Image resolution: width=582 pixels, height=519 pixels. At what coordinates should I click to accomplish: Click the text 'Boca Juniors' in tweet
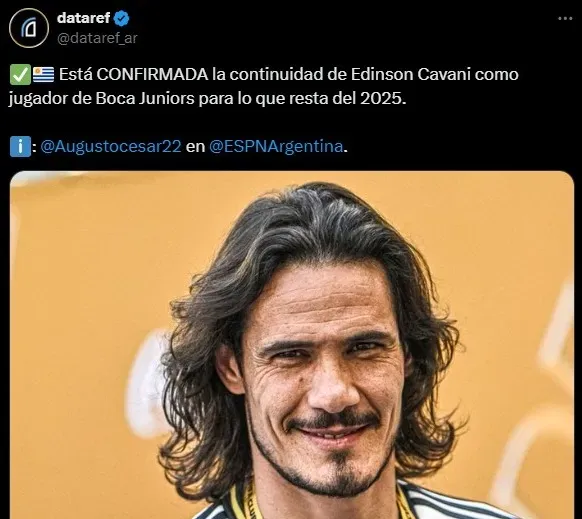click(145, 99)
